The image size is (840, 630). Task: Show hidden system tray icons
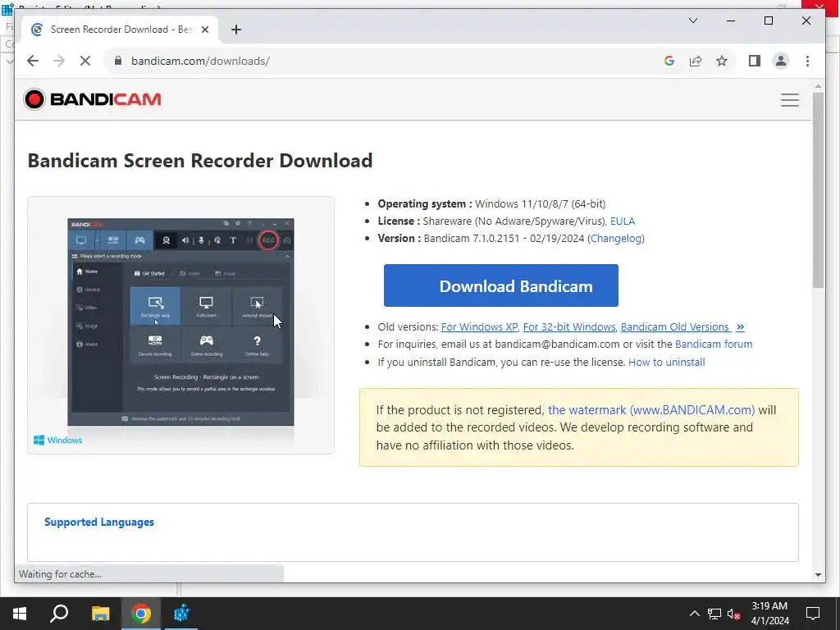coord(694,614)
